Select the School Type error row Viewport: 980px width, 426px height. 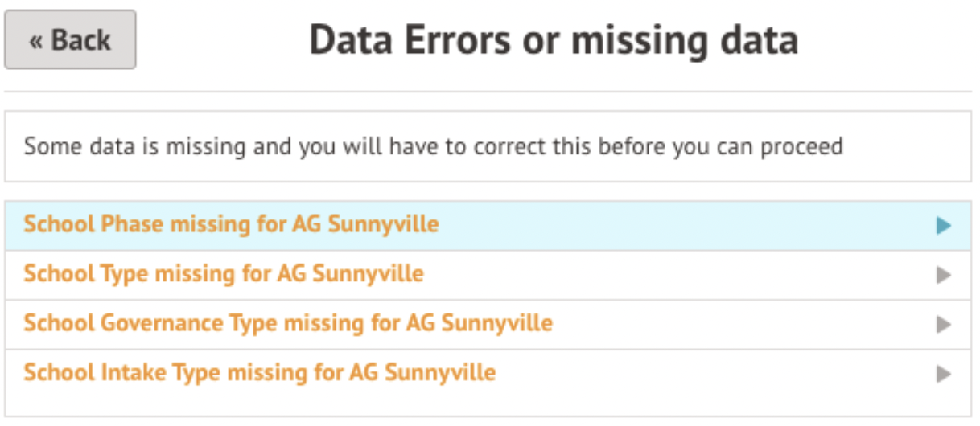pyautogui.click(x=644, y=275)
